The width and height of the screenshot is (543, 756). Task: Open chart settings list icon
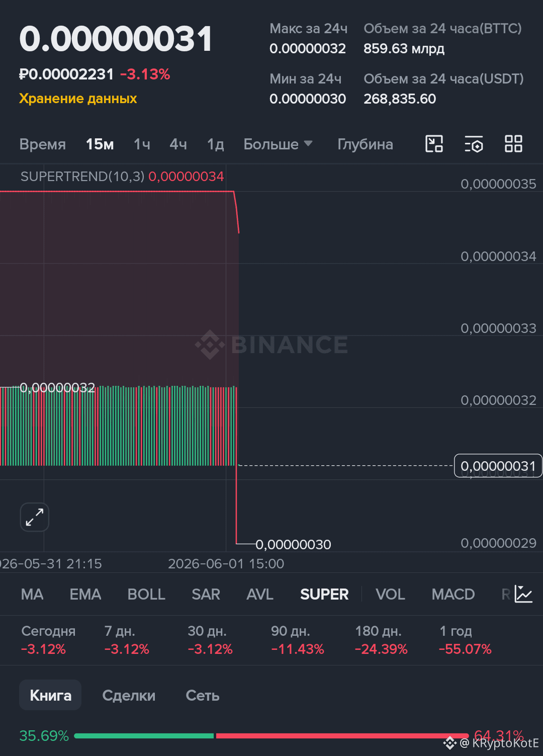474,144
